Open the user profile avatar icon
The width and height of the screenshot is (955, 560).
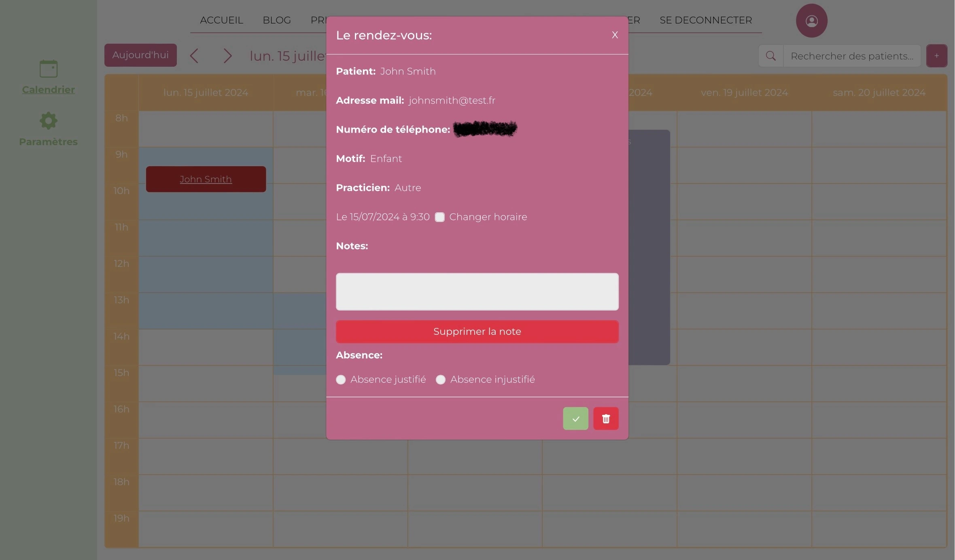[x=811, y=21]
